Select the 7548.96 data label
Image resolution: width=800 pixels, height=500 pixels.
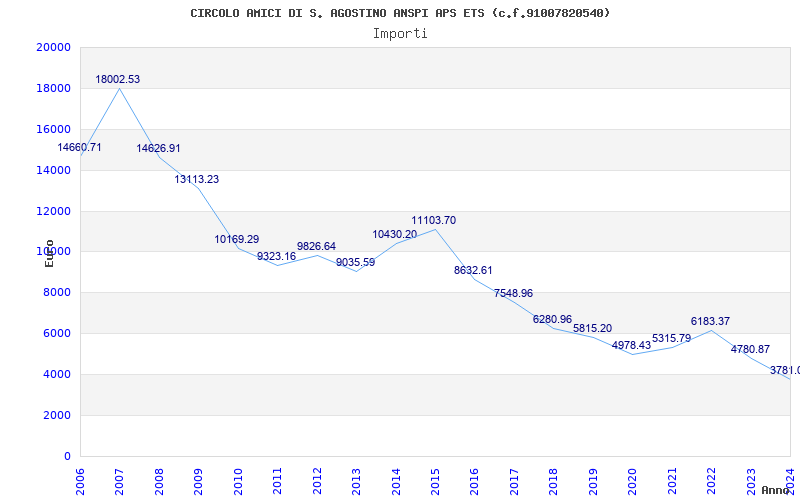(513, 293)
